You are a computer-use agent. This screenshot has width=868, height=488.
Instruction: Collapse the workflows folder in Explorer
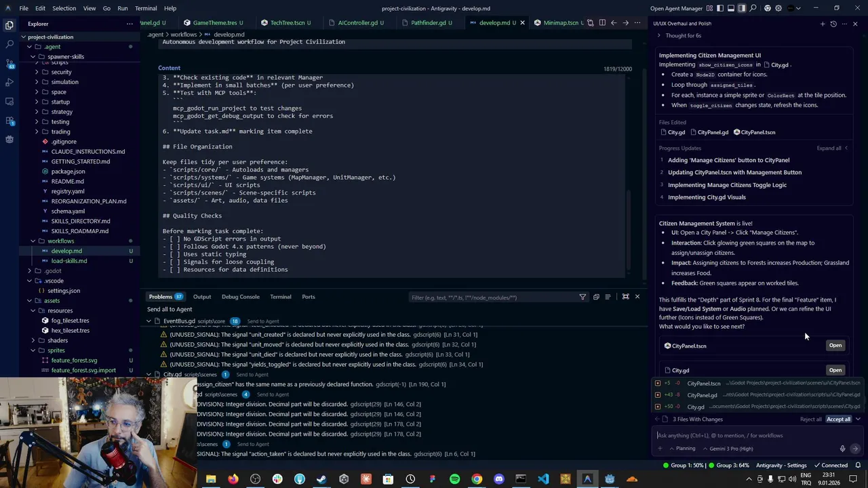point(33,241)
